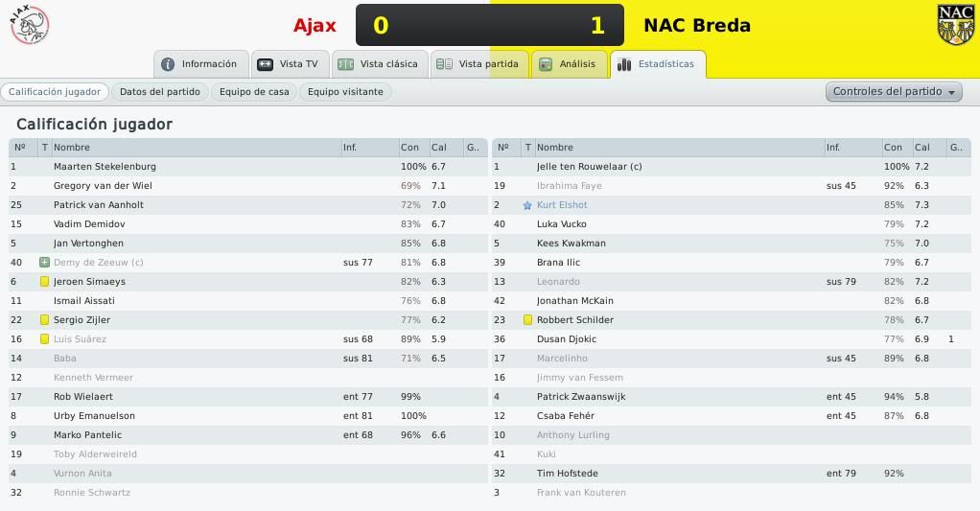The image size is (980, 511).
Task: Click the Vista partida tab icon
Action: 444,64
